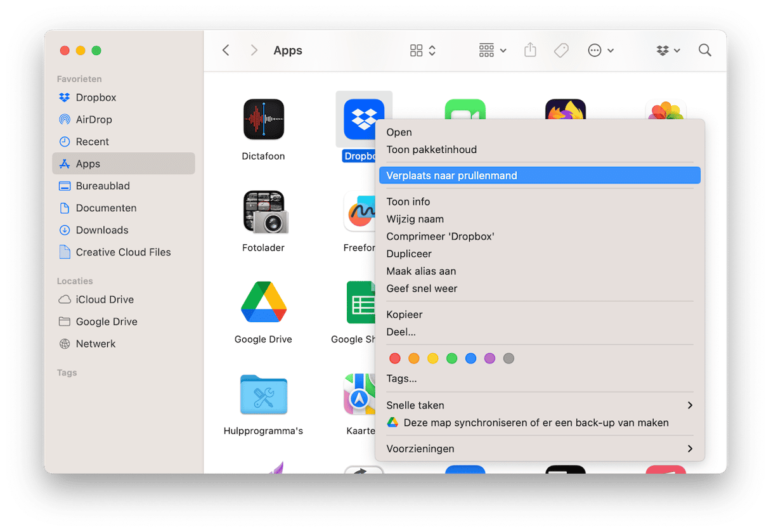Go forward with the right chevron

click(254, 50)
